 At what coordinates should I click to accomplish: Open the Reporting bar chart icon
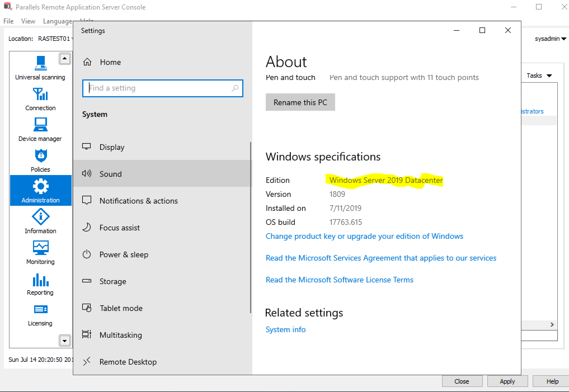[41, 280]
